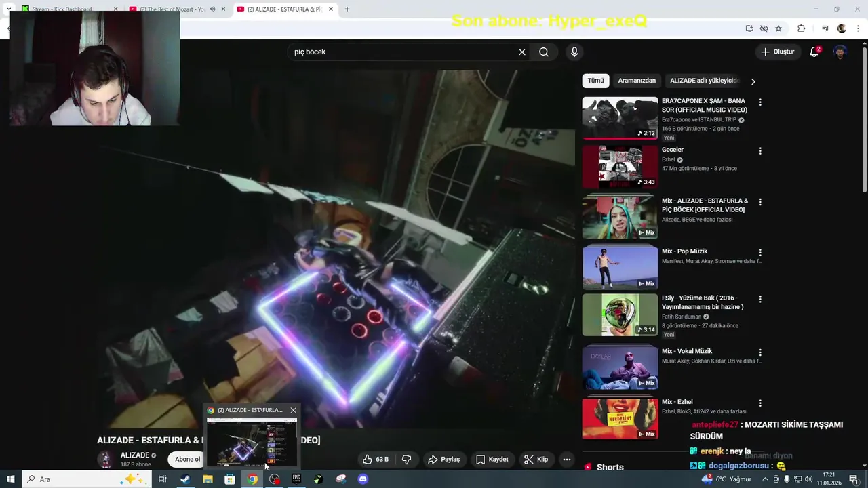Click Chrome icon in the taskbar

tap(252, 479)
